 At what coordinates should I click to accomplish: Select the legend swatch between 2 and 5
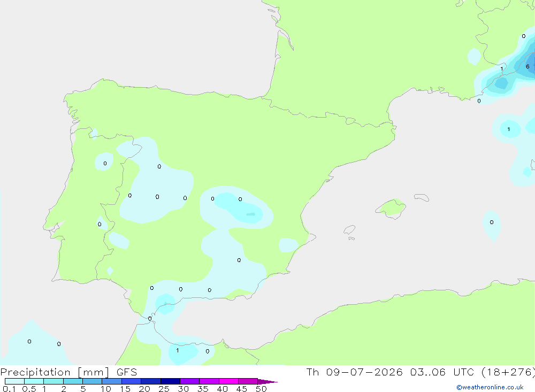coord(73,381)
